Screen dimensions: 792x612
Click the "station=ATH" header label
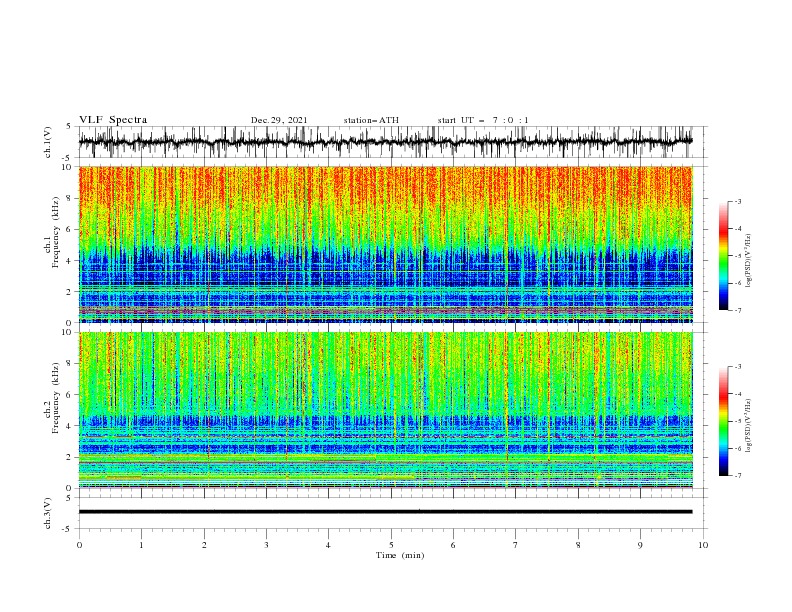[371, 120]
